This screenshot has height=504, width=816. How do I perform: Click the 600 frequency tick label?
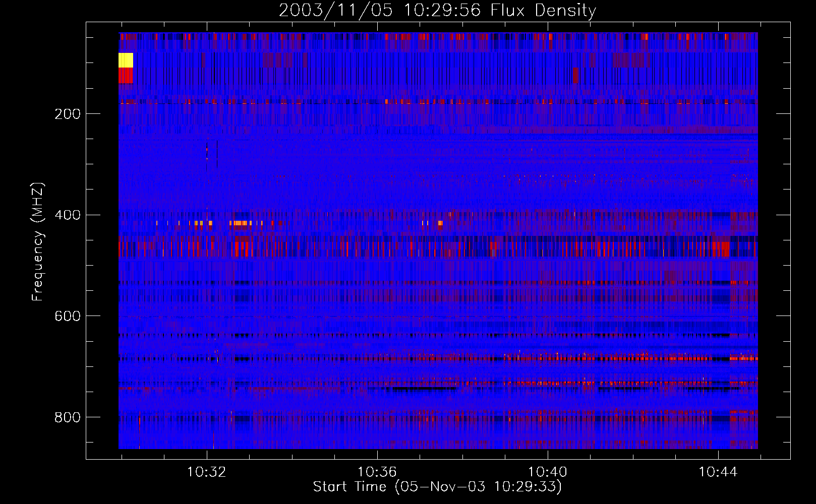coord(68,316)
